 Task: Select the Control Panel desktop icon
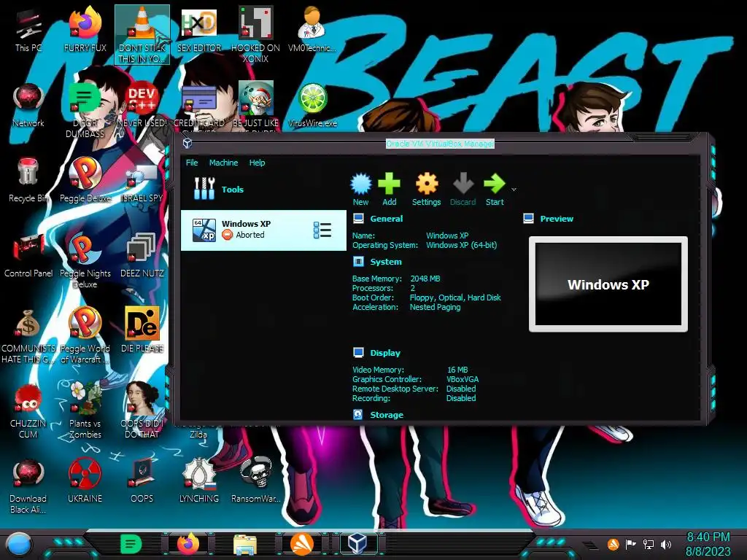pos(28,254)
